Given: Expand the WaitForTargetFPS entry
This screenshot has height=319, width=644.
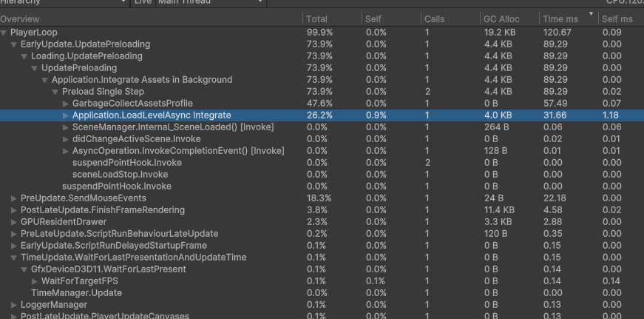Looking at the screenshot, I should coord(35,281).
